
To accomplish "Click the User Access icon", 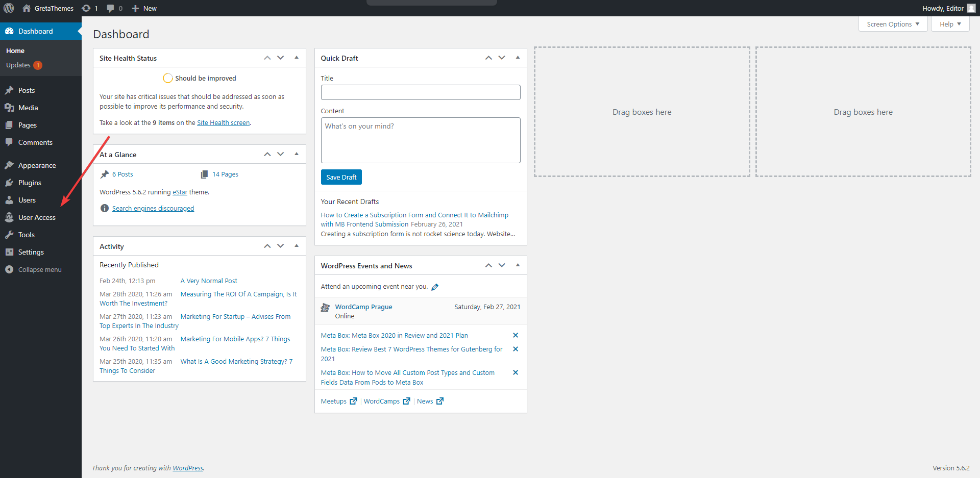I will pos(9,217).
